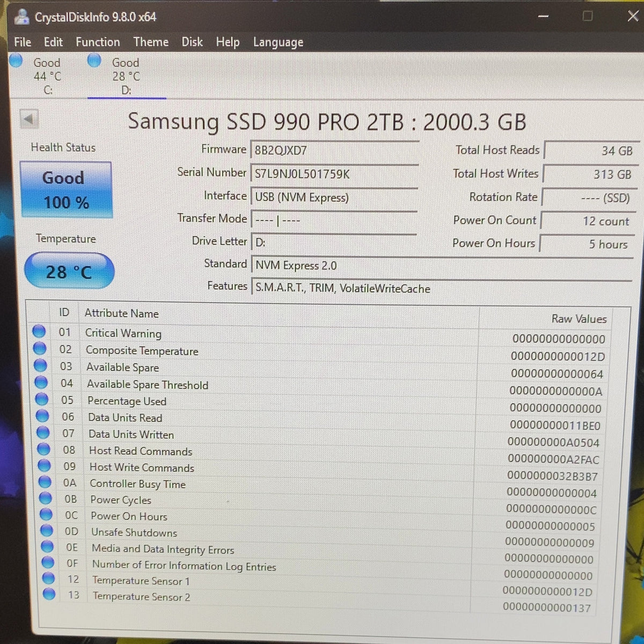Click the blue status circle for drive D:
Screen dimensions: 644x644
coord(94,60)
